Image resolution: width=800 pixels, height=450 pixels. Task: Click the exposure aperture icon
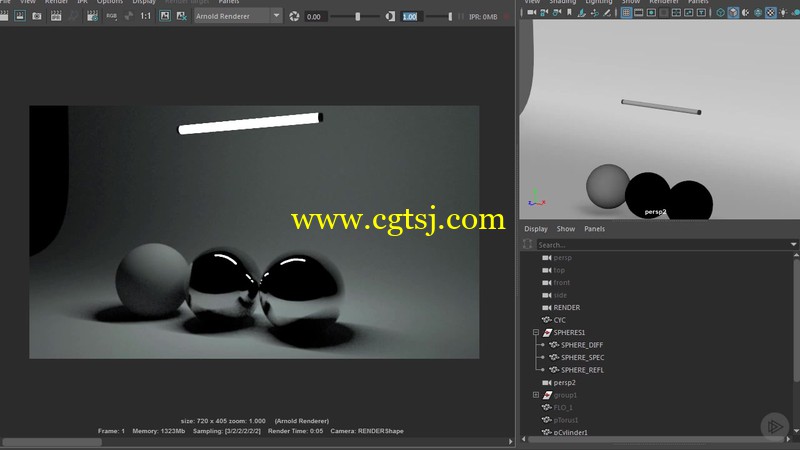point(294,16)
